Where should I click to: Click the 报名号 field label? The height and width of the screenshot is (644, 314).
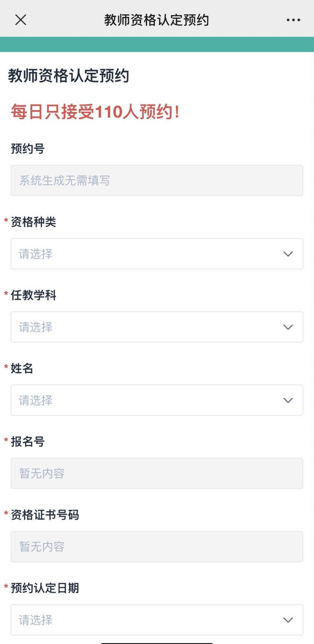point(28,442)
